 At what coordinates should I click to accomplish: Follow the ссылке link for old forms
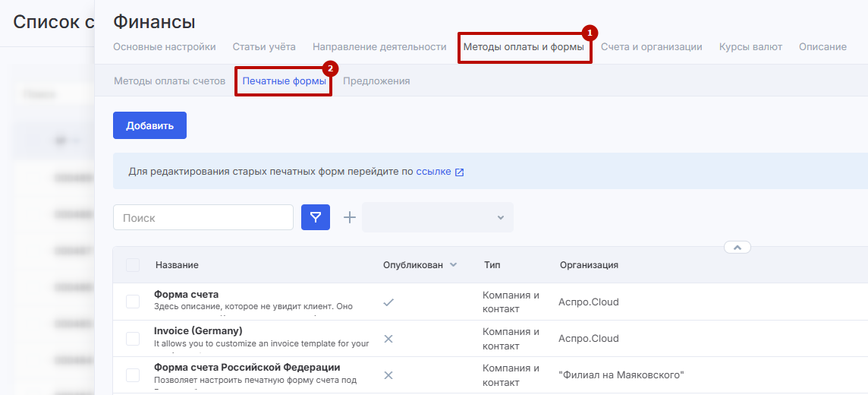[433, 172]
